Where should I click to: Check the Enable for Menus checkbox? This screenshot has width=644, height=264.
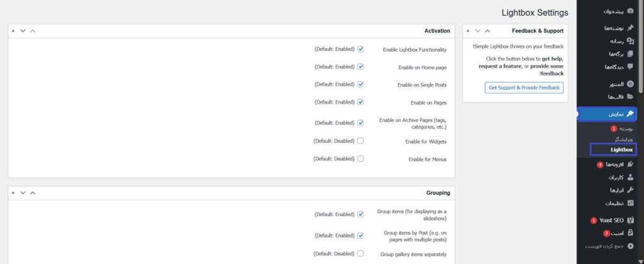pos(360,159)
